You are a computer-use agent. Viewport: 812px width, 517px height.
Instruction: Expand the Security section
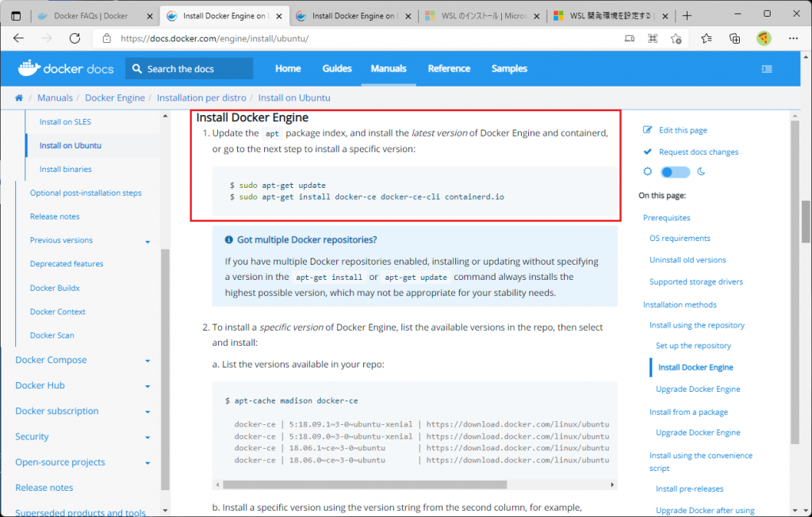(x=147, y=437)
